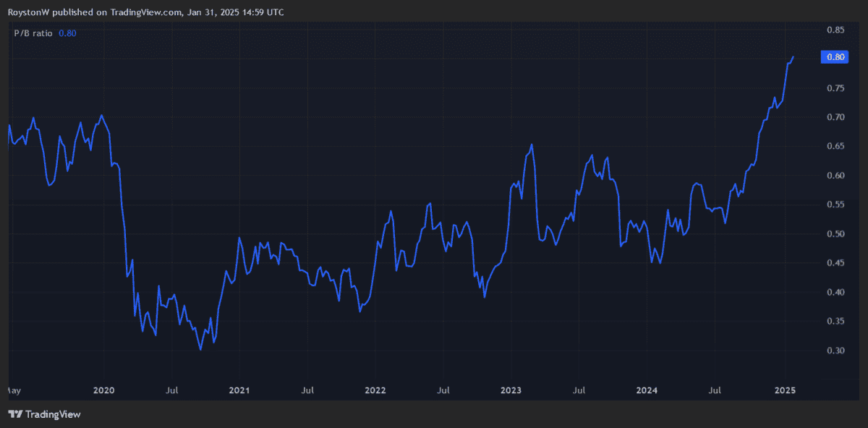Select the 2021 time axis label
This screenshot has width=868, height=428.
click(x=239, y=391)
